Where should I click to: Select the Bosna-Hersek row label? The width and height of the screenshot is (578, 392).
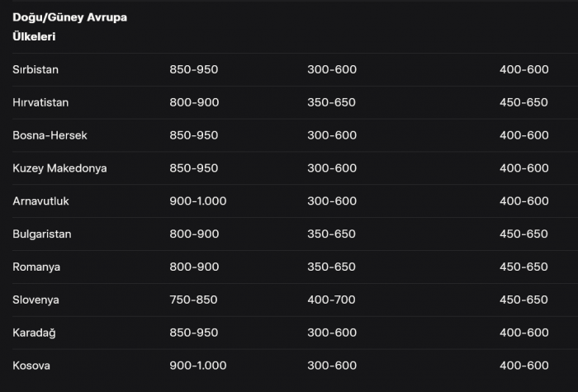[50, 135]
